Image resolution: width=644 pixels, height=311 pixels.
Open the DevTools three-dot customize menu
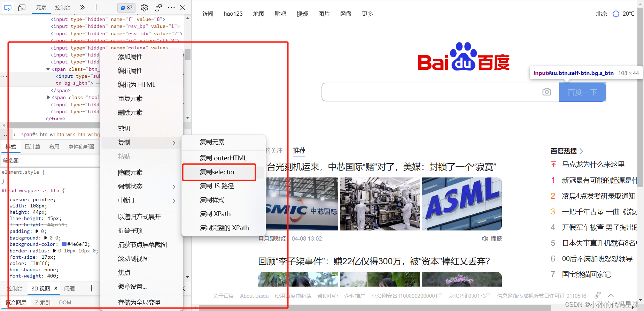(171, 8)
